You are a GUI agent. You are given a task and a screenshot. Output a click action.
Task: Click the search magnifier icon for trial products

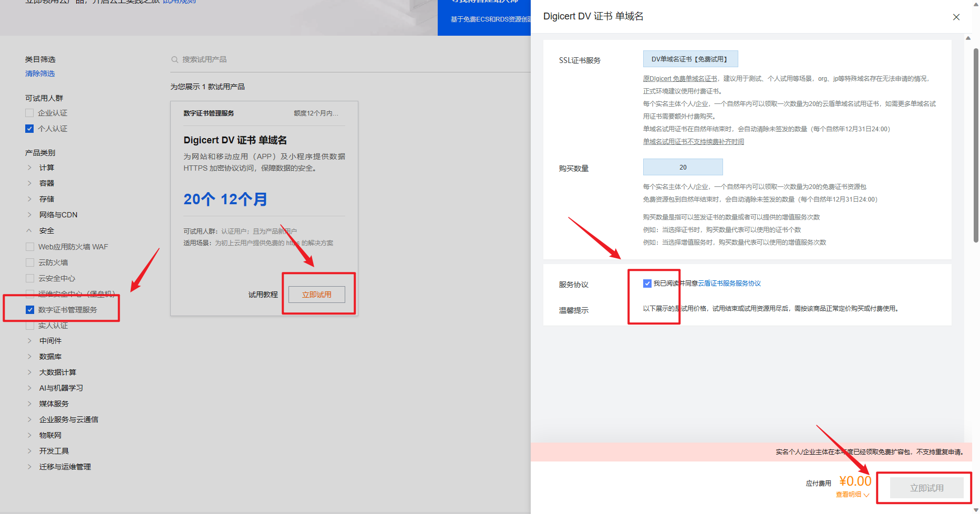(x=174, y=60)
